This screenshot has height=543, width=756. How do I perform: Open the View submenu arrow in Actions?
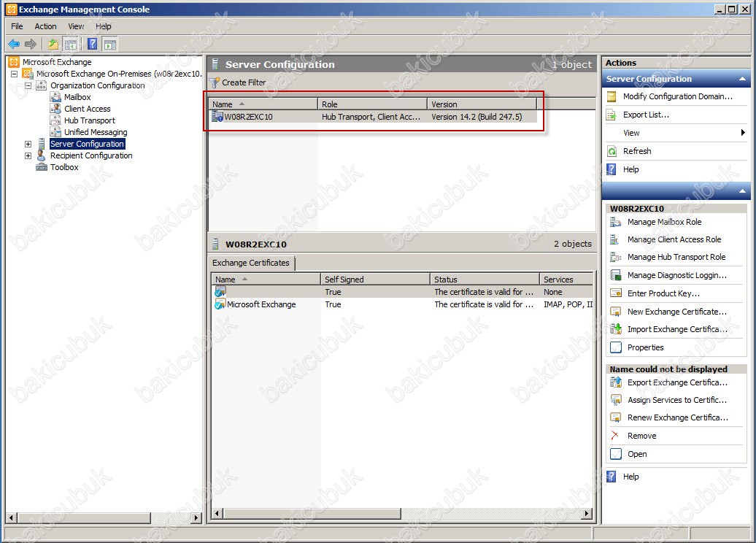[743, 133]
